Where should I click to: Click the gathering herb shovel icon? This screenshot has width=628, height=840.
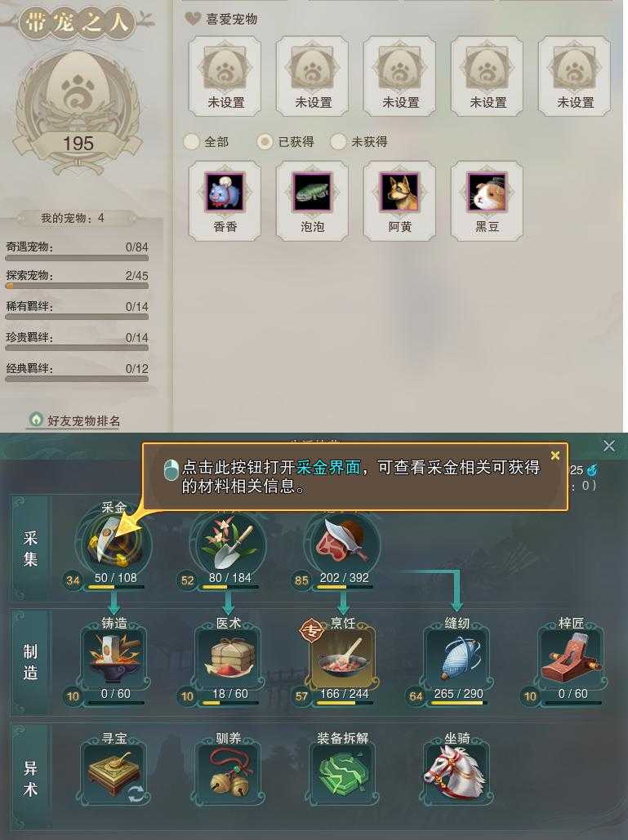click(229, 544)
